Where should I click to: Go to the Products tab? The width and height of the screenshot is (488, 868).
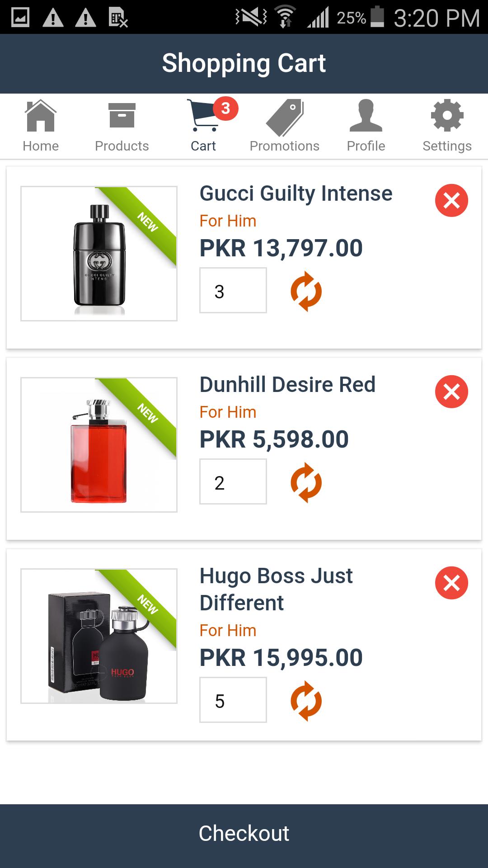pyautogui.click(x=122, y=126)
